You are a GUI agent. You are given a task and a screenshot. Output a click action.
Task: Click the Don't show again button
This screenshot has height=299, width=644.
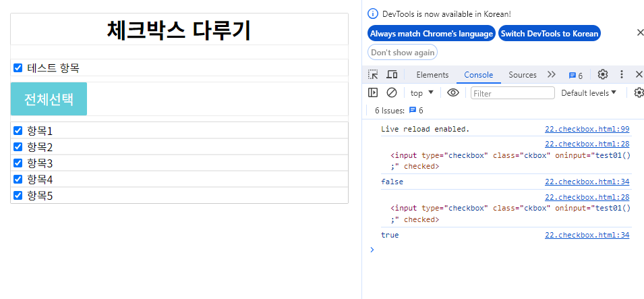tap(403, 52)
